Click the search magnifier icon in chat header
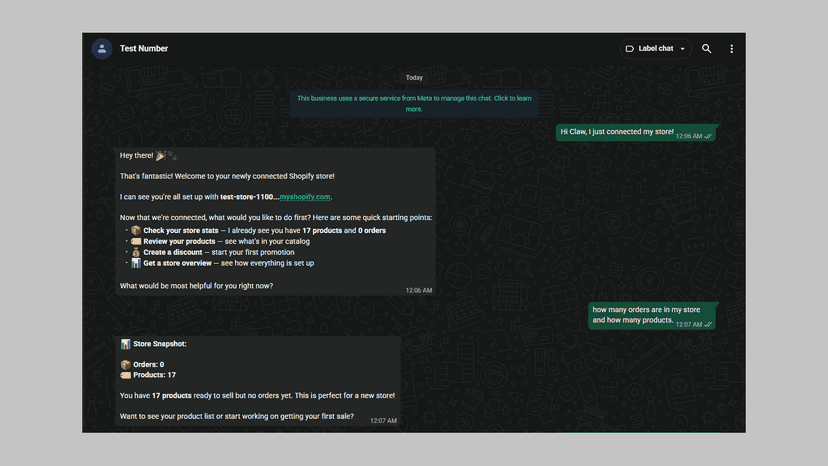The height and width of the screenshot is (466, 828). pos(706,49)
